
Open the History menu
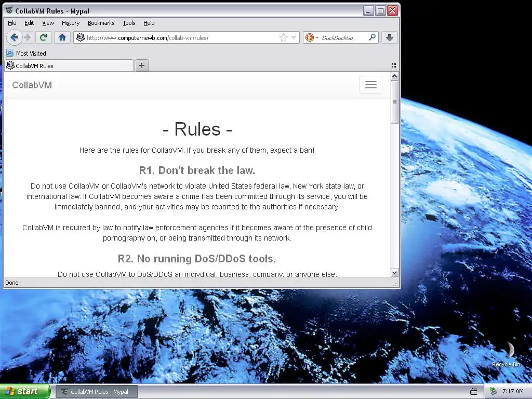coord(71,23)
